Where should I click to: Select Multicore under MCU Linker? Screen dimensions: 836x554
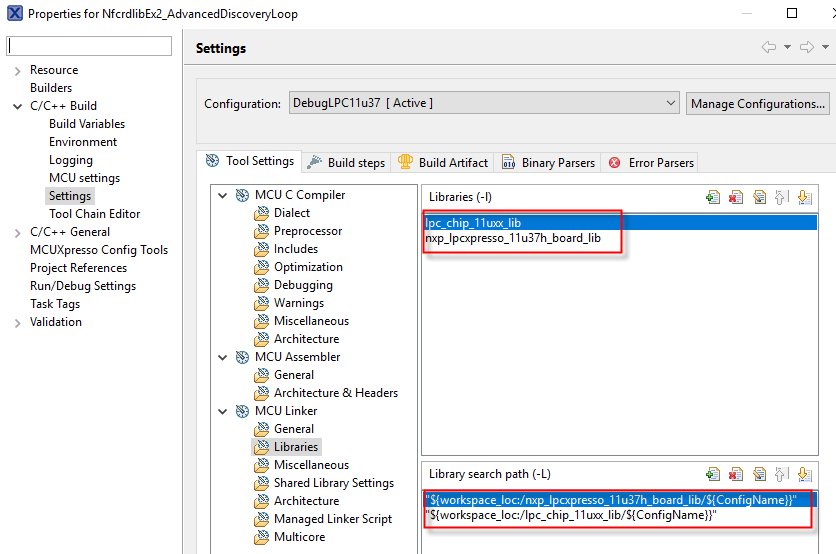[299, 537]
